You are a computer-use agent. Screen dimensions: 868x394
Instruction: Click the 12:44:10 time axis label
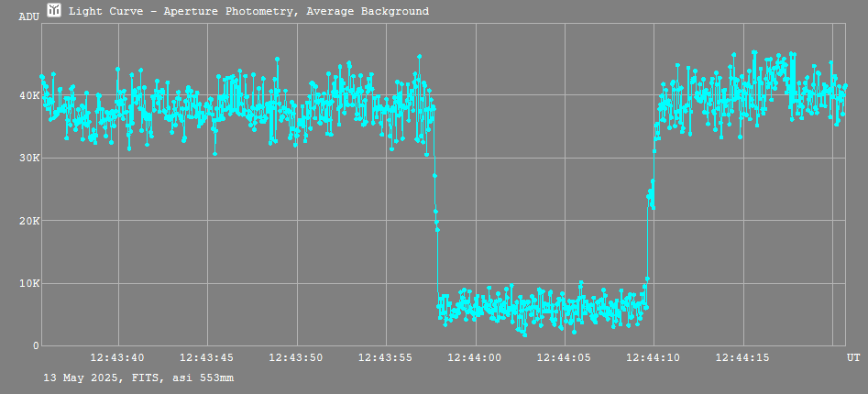coord(654,358)
